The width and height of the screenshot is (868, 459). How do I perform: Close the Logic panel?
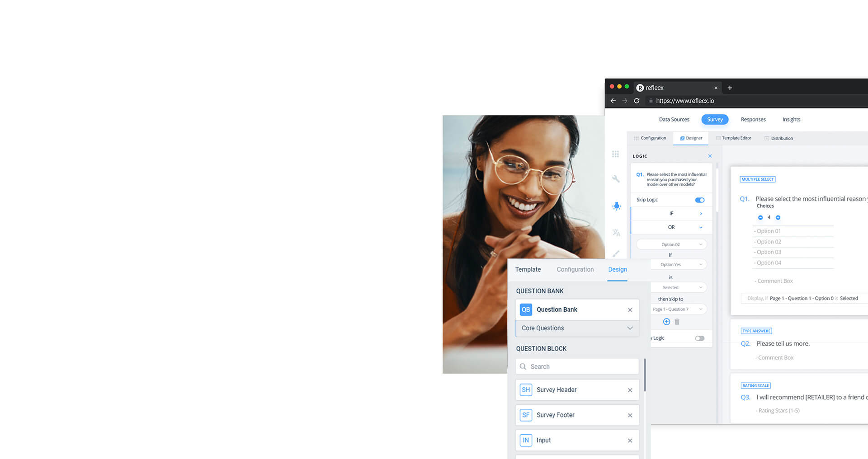pyautogui.click(x=710, y=156)
